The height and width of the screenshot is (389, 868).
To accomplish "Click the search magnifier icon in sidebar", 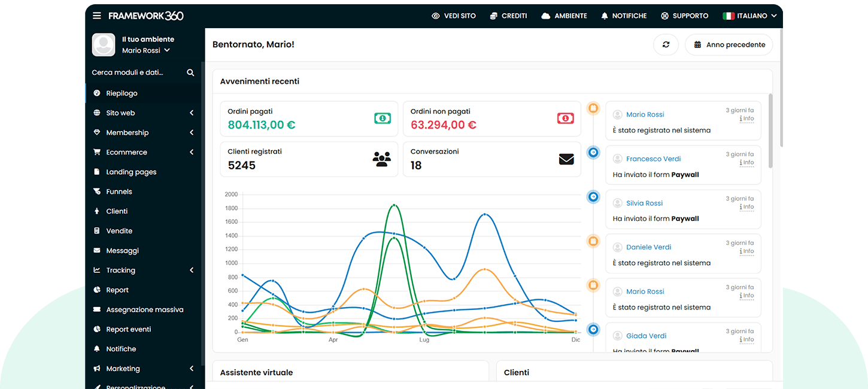I will coord(190,72).
